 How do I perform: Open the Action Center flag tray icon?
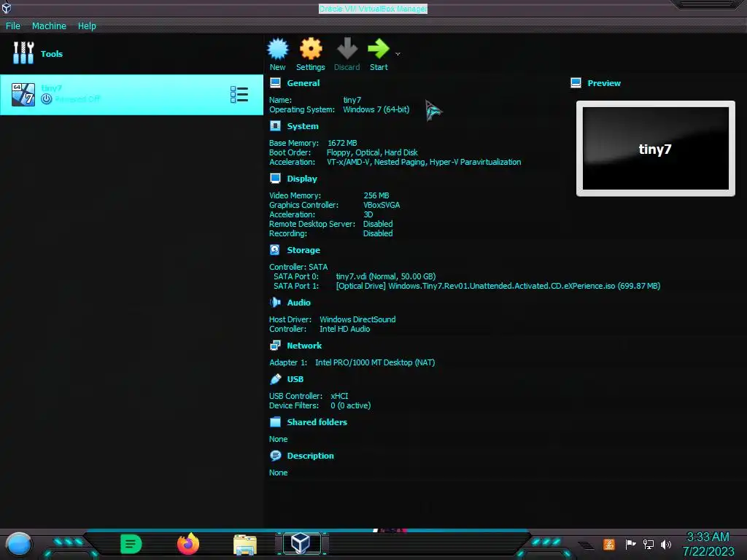[630, 544]
